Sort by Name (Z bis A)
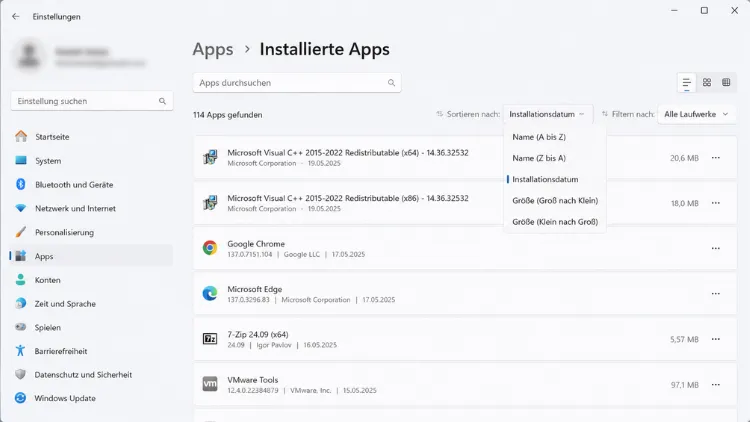This screenshot has height=422, width=750. pyautogui.click(x=555, y=158)
